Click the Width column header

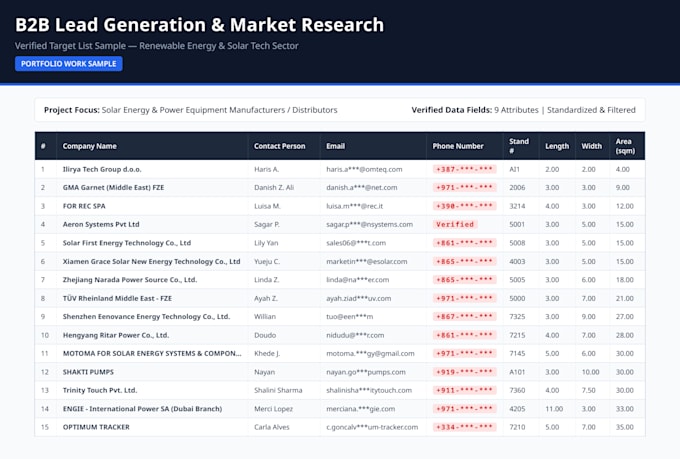pos(592,146)
